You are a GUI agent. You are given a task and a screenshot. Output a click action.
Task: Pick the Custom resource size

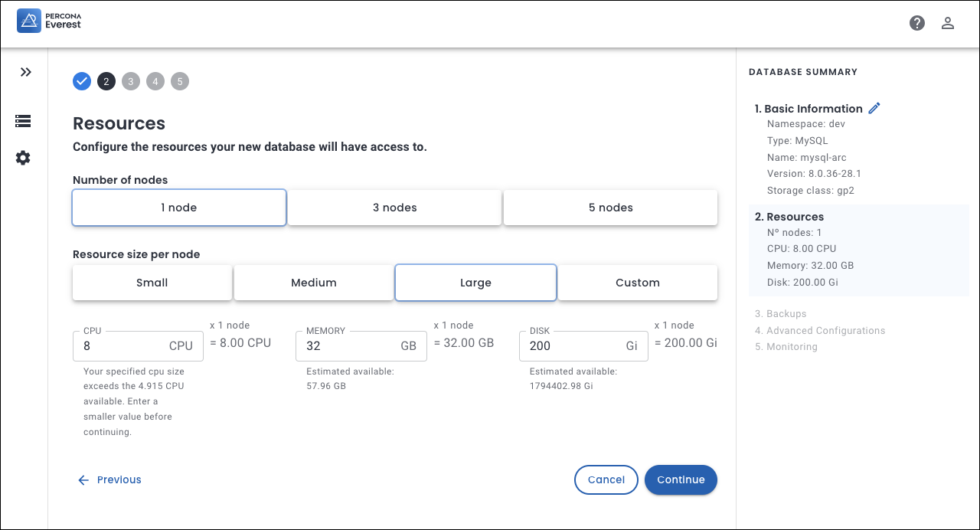pyautogui.click(x=637, y=283)
